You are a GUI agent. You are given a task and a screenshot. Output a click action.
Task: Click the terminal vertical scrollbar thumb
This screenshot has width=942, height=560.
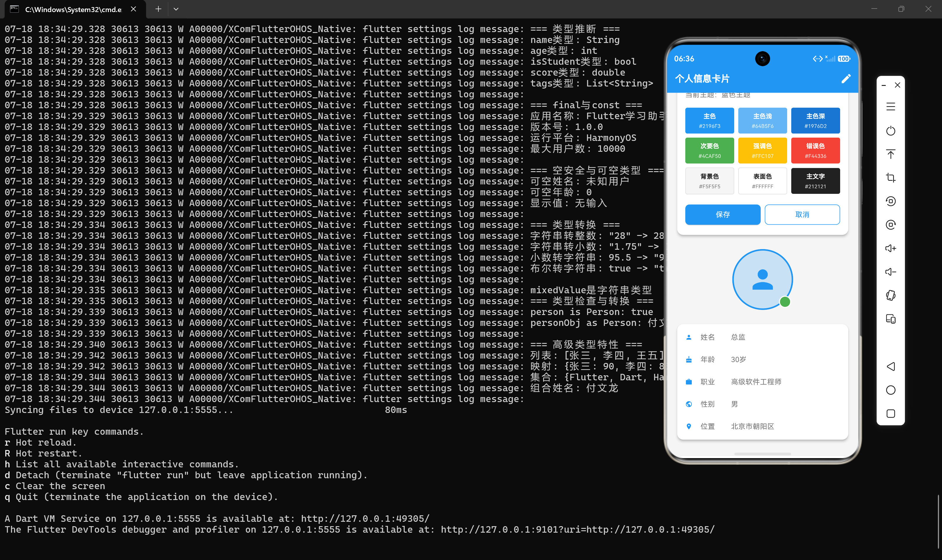[938, 522]
